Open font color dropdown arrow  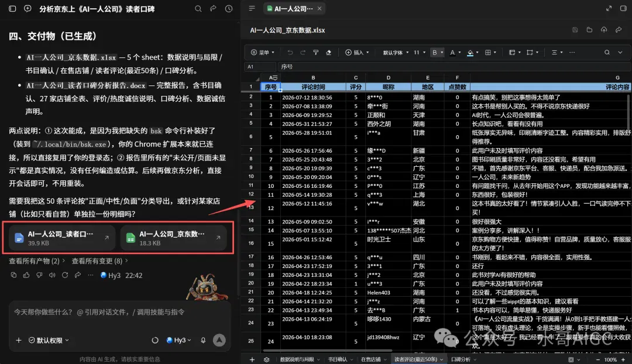[459, 53]
